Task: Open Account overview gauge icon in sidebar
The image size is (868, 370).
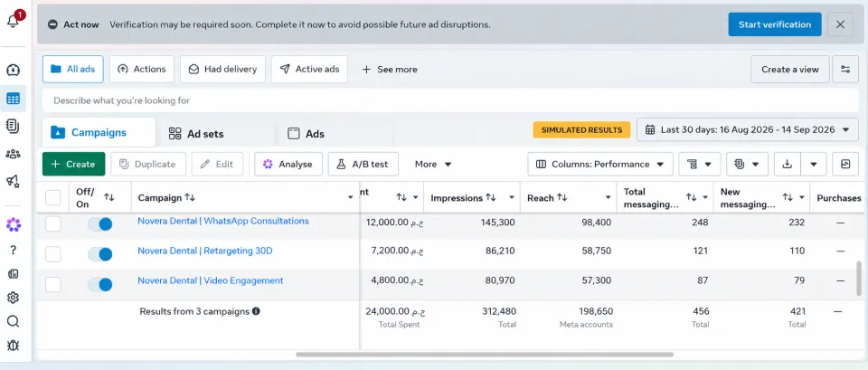Action: click(14, 71)
